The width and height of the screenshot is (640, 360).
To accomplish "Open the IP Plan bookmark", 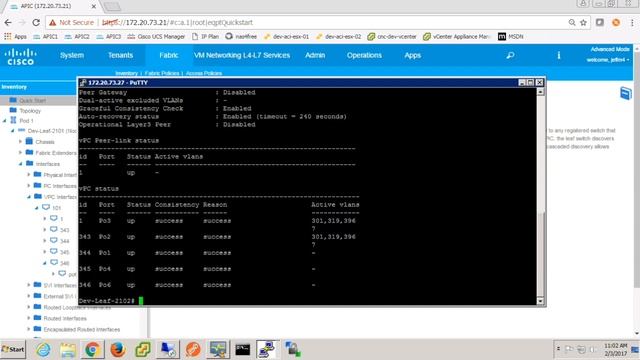I will click(x=205, y=36).
